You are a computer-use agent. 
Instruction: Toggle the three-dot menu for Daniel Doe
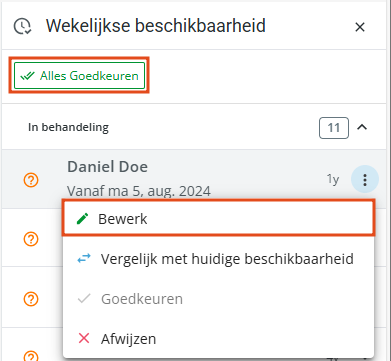tap(365, 180)
